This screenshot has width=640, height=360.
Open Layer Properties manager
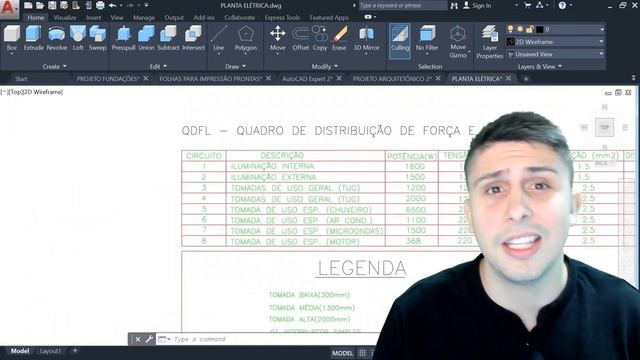click(489, 41)
